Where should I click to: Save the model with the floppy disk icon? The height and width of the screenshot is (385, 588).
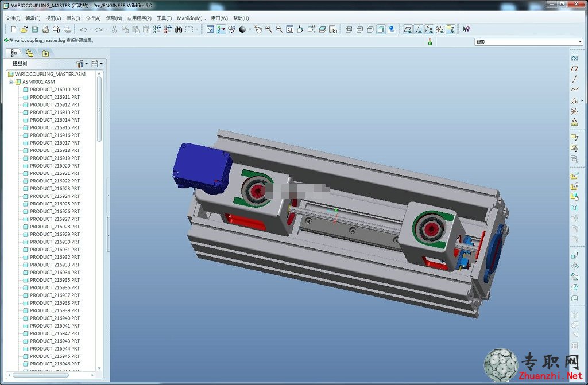click(35, 29)
